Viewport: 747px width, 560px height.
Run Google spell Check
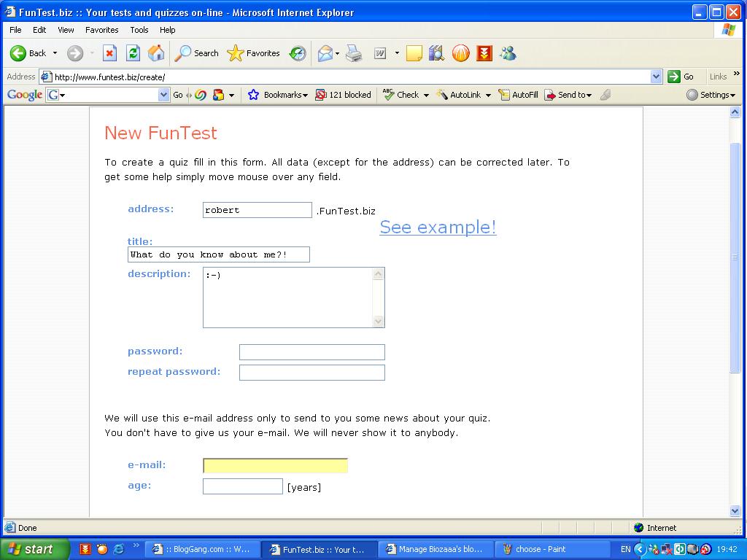401,95
